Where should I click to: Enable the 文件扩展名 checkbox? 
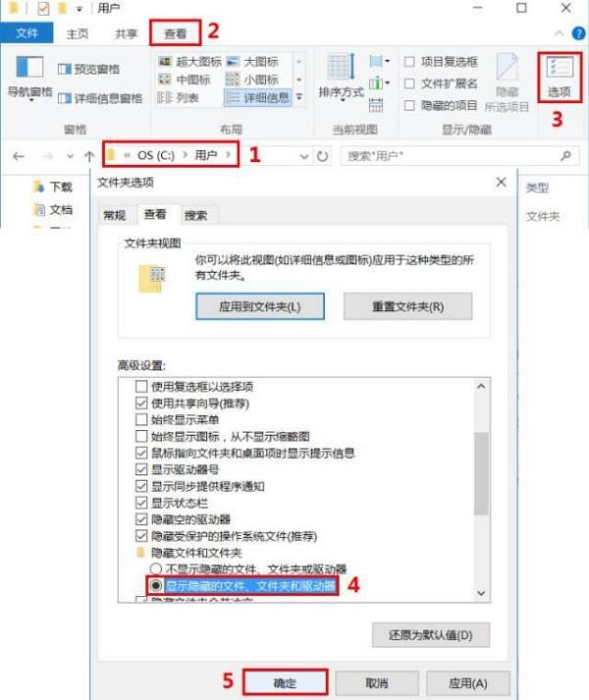click(x=409, y=83)
